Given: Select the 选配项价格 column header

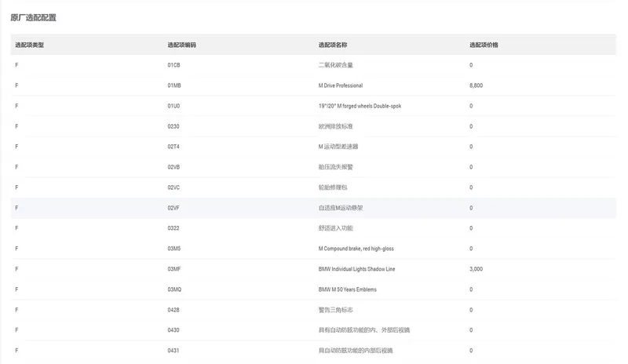Looking at the screenshot, I should click(484, 45).
